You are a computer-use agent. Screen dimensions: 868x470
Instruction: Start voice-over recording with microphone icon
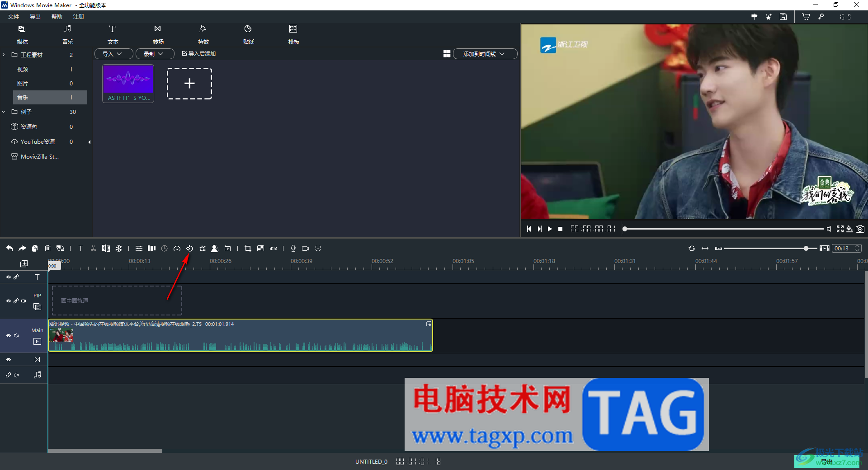click(293, 248)
